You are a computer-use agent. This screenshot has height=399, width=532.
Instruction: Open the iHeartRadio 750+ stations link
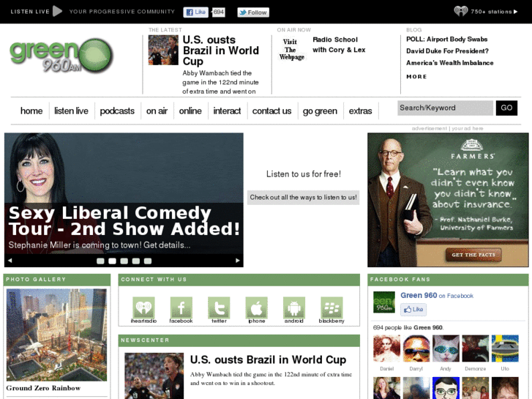[494, 12]
